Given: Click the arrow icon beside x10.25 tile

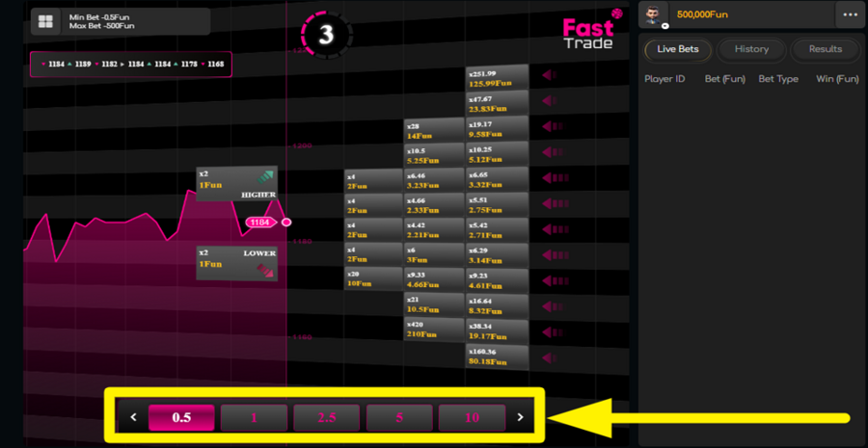Looking at the screenshot, I should (x=553, y=152).
